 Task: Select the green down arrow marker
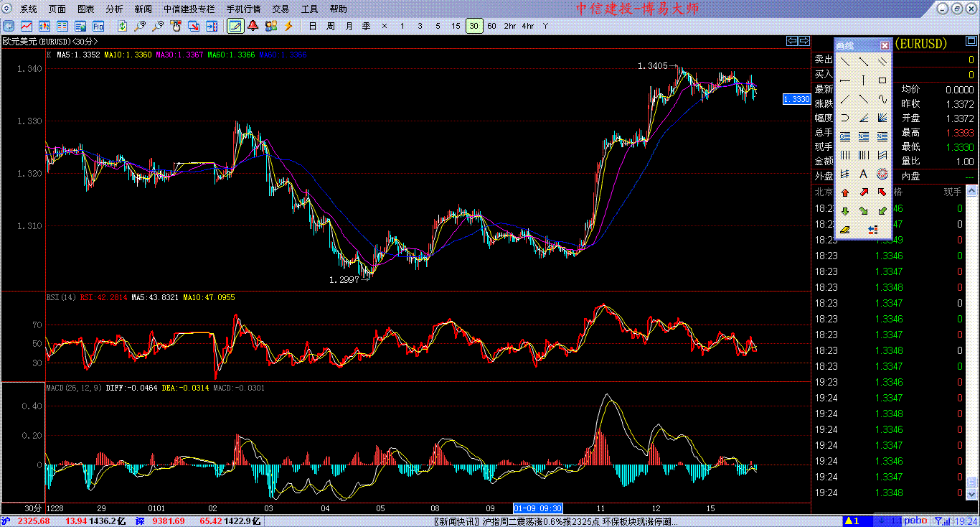[x=845, y=211]
